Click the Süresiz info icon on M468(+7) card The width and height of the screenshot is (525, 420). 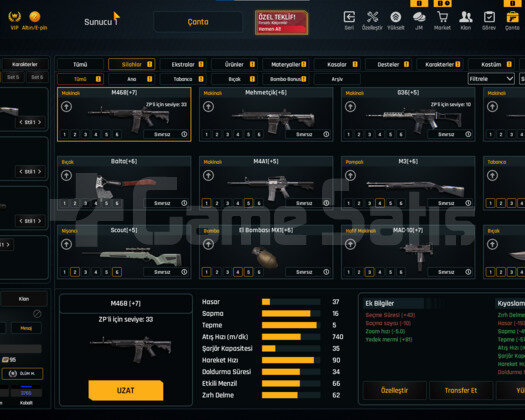pos(184,134)
